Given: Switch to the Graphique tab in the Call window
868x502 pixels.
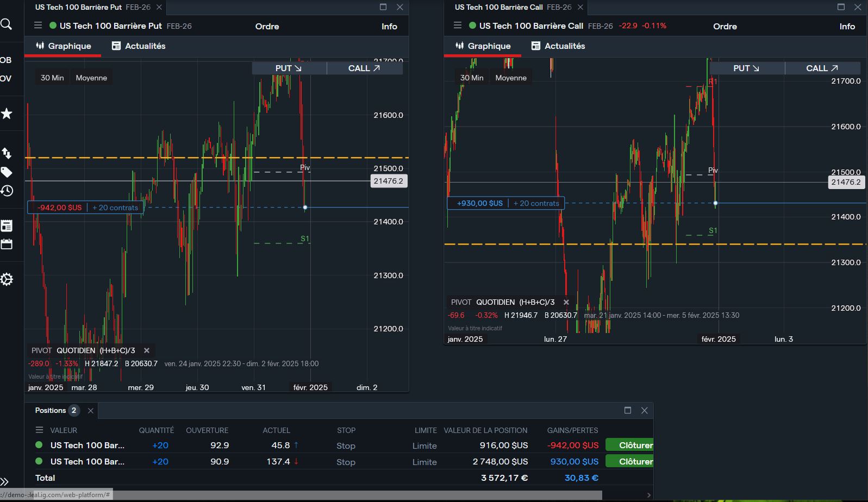Looking at the screenshot, I should [x=483, y=46].
